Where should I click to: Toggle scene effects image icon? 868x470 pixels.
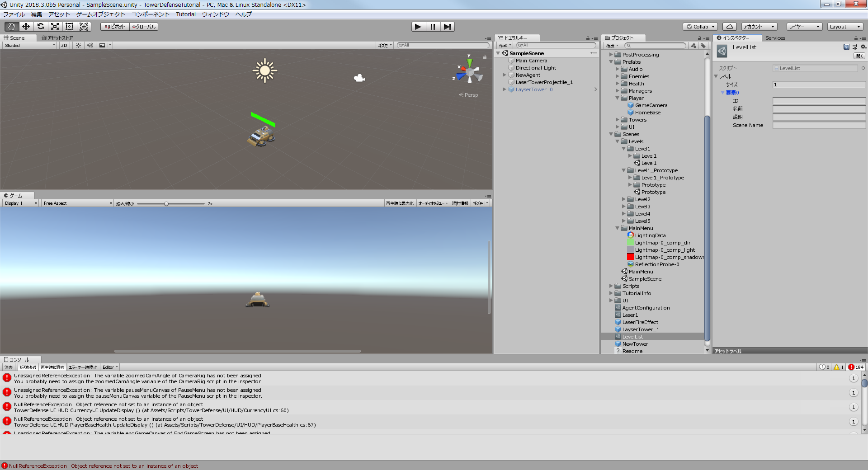tap(102, 45)
